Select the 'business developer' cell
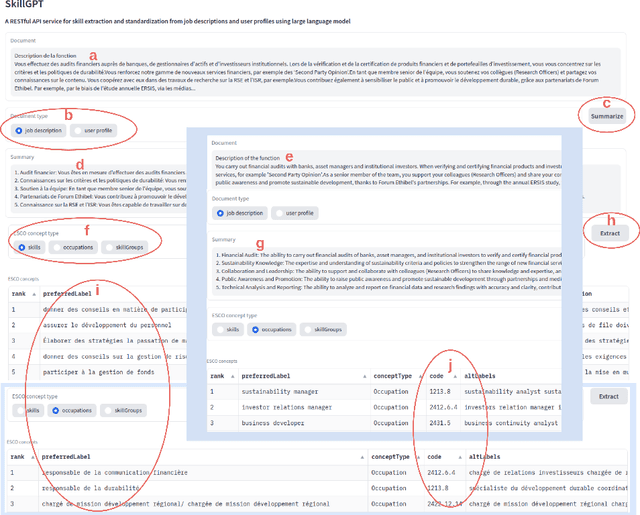Screen dimensions: 640x515 point(304,423)
